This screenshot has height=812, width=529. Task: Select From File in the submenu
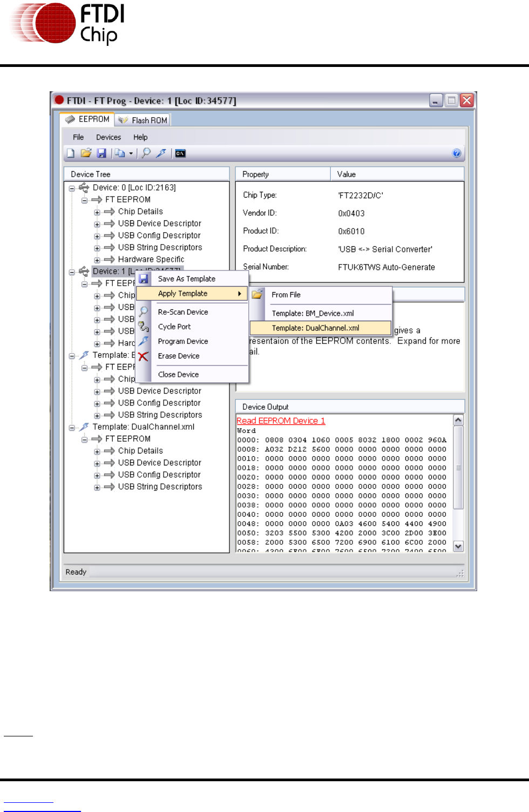[x=321, y=295]
